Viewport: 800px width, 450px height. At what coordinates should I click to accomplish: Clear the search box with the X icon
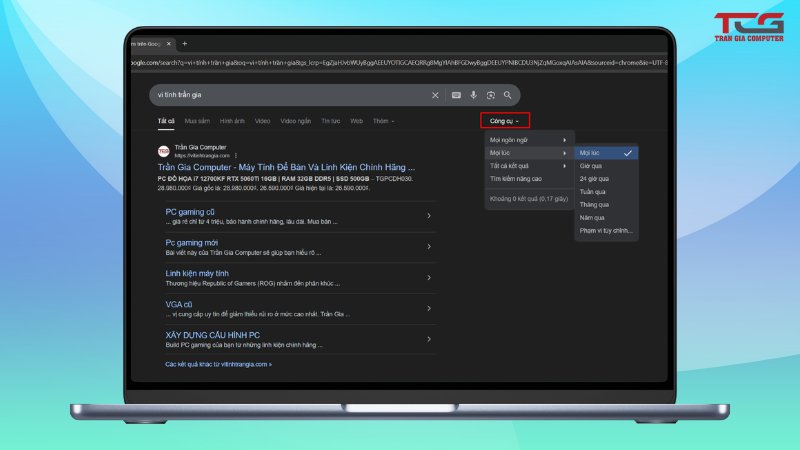tap(435, 95)
